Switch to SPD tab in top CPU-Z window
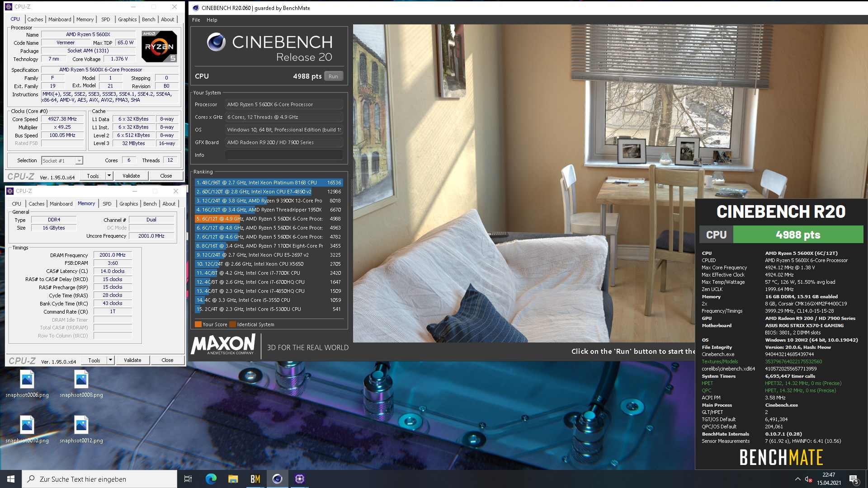 coord(105,19)
